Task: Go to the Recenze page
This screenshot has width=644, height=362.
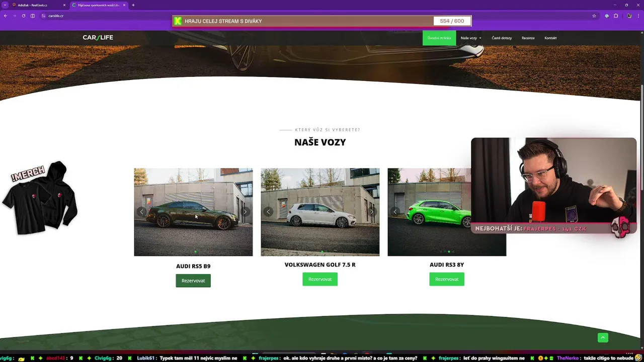Action: coord(528,38)
